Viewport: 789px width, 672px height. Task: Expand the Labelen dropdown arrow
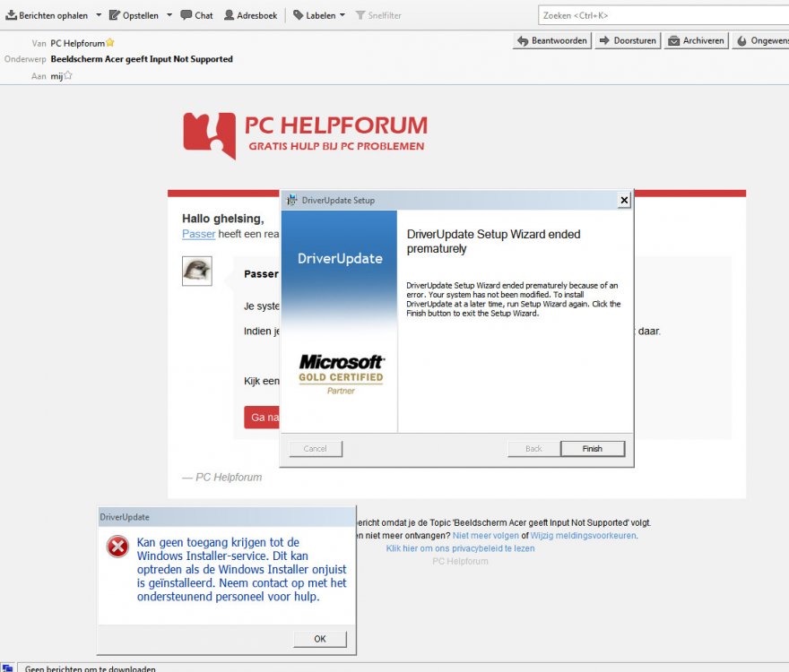342,15
